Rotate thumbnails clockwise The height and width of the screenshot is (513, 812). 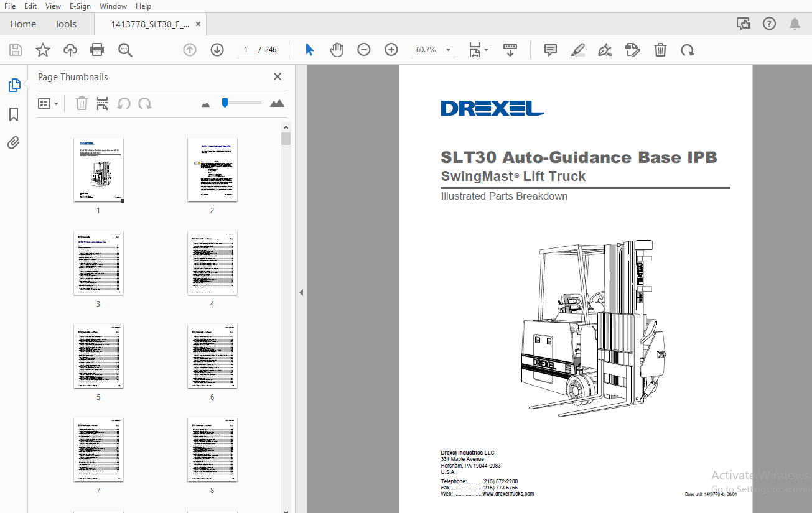145,104
